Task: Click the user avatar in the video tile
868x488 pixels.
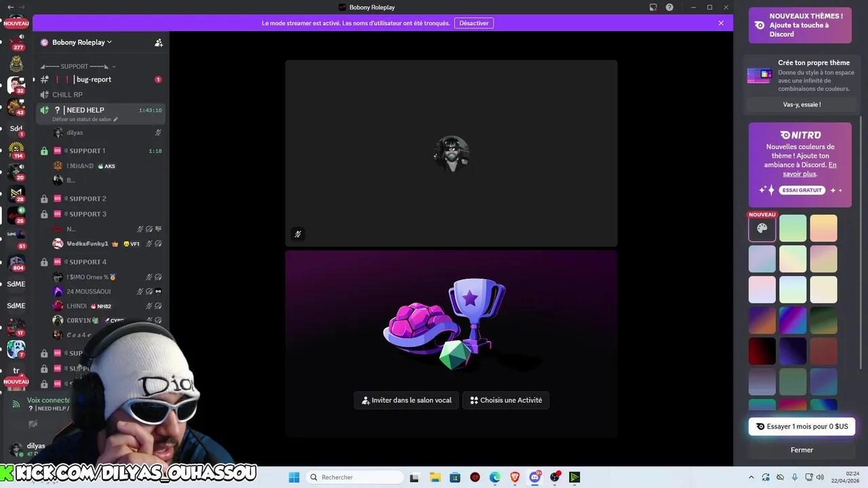Action: 452,153
